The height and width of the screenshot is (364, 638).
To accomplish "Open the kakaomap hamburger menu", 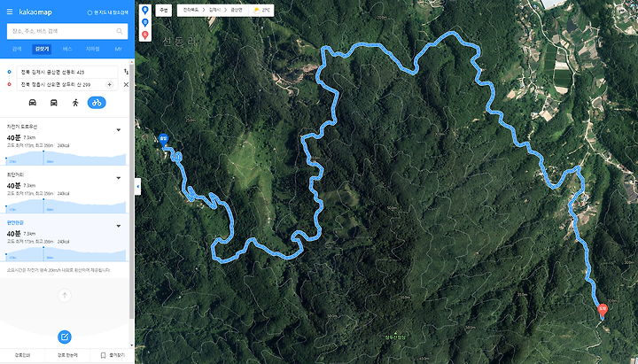I will pyautogui.click(x=10, y=12).
